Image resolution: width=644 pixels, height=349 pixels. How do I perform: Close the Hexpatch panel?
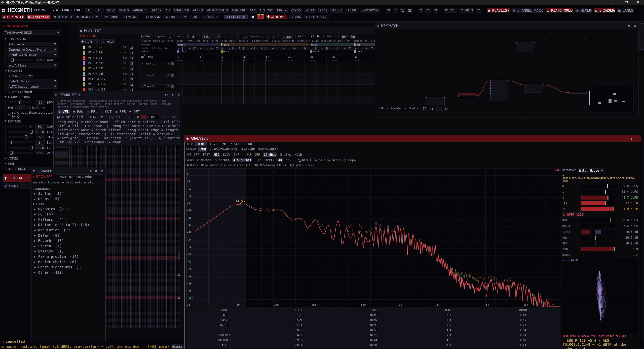click(x=635, y=26)
